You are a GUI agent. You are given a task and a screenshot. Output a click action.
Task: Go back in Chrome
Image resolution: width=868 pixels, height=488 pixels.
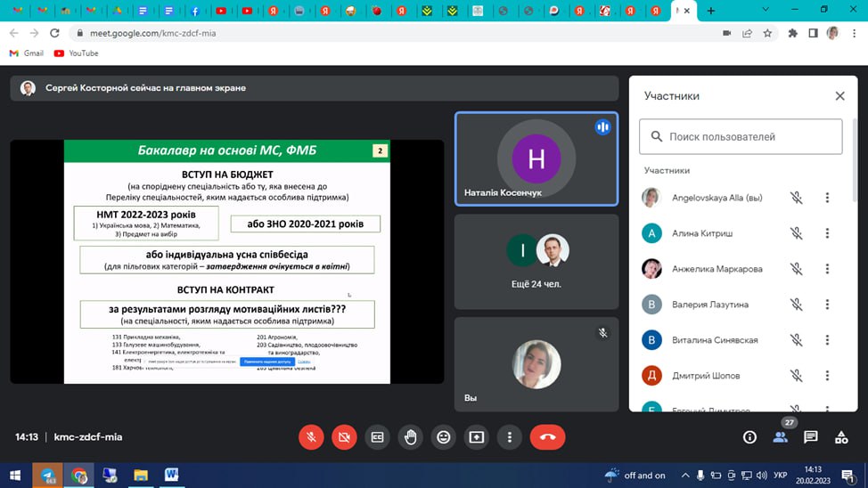coord(14,33)
